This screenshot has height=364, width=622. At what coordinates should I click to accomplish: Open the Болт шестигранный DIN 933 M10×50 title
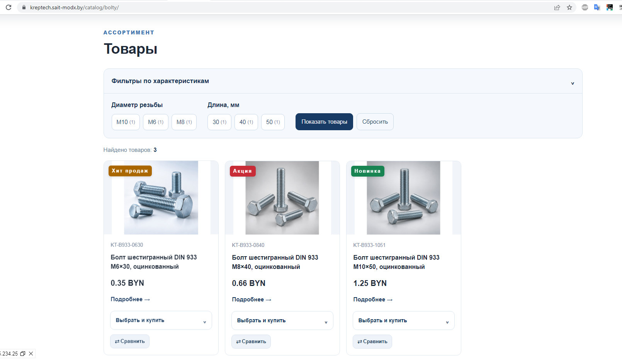click(396, 262)
